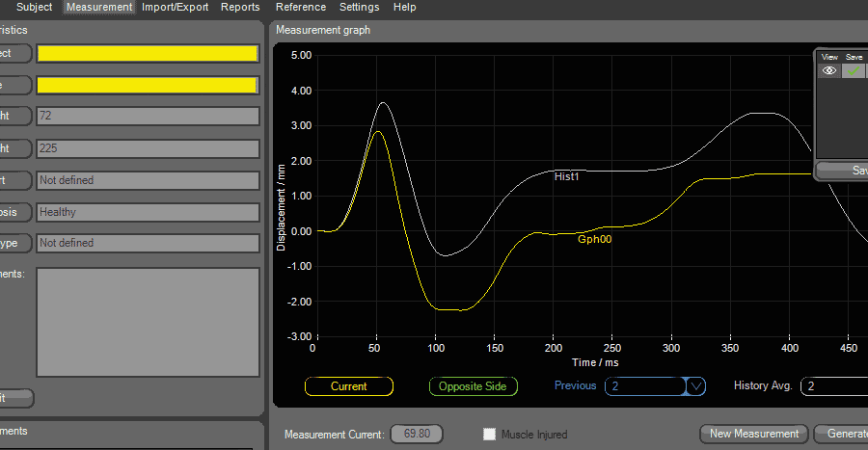The height and width of the screenshot is (450, 868).
Task: Open the Help menu
Action: coord(405,7)
